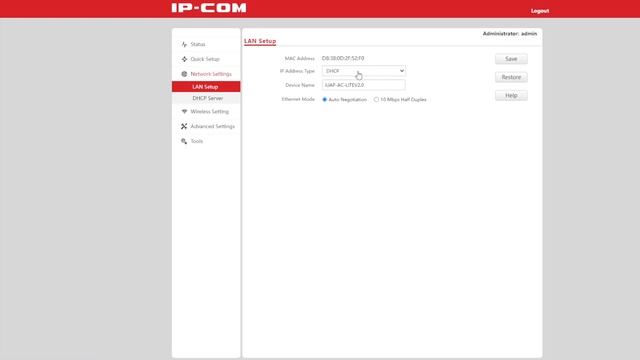Click the Device Name input field
The width and height of the screenshot is (640, 360).
coord(364,85)
